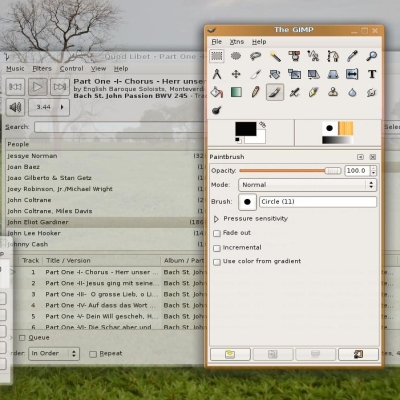This screenshot has width=400, height=400.
Task: Open the Mode dropdown set to Normal
Action: click(x=307, y=185)
